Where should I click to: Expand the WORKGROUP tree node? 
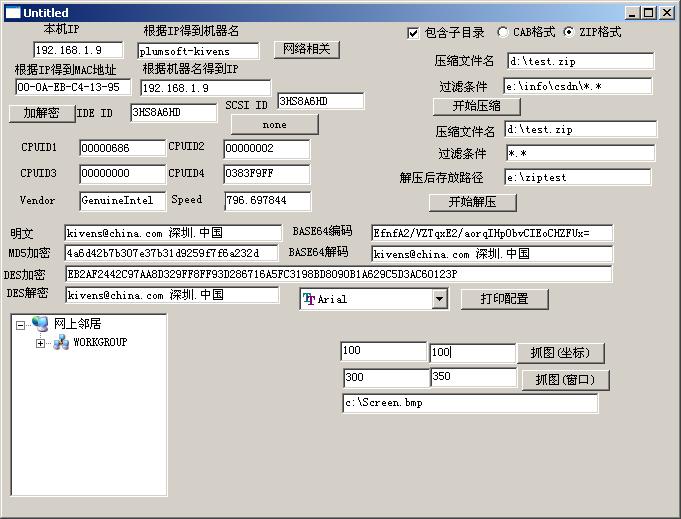click(40, 344)
